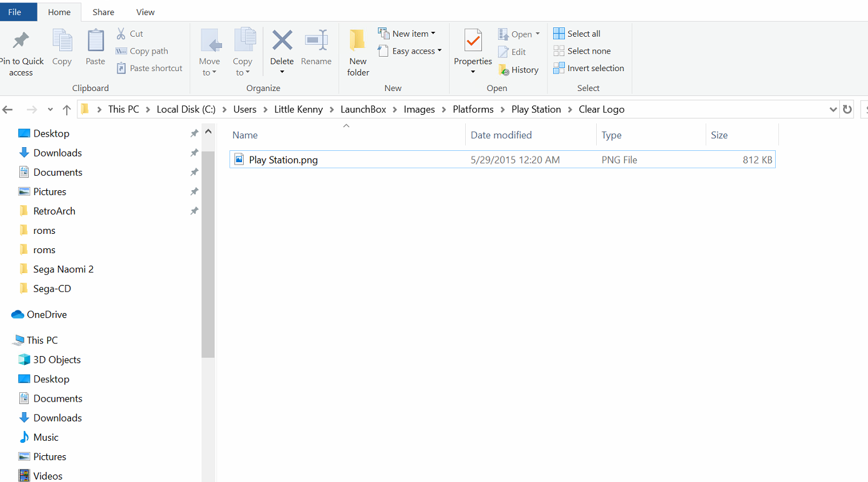Open pinned Desktop in Quick access

51,133
